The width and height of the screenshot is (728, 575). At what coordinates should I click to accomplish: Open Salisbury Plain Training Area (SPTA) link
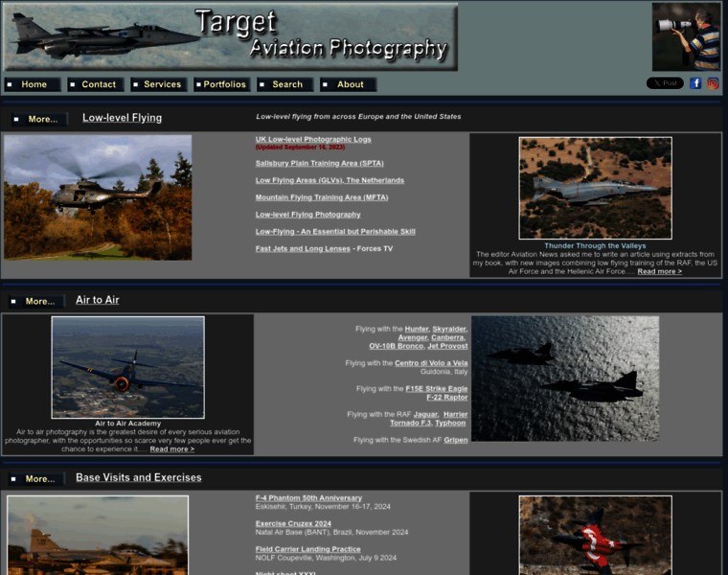coord(319,164)
